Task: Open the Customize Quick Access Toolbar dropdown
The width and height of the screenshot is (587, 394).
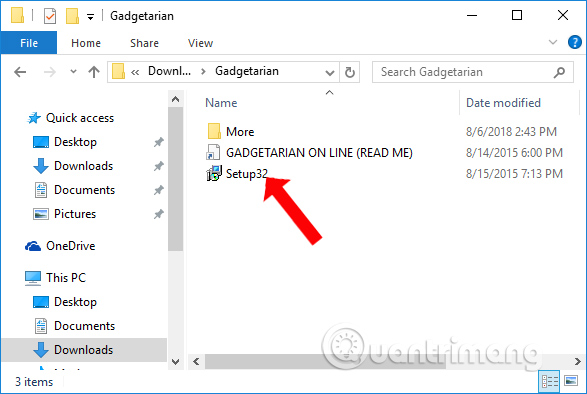Action: pos(90,16)
